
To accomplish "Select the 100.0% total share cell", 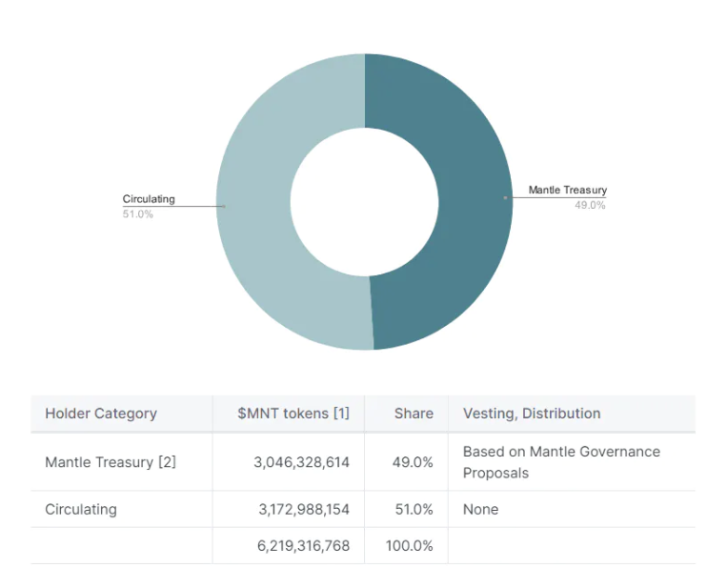I will point(410,546).
